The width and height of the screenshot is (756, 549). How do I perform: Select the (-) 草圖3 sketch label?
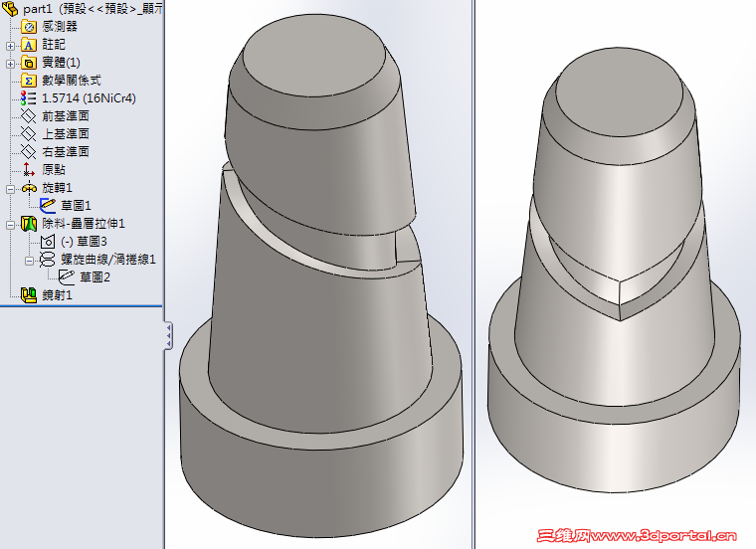tap(85, 241)
